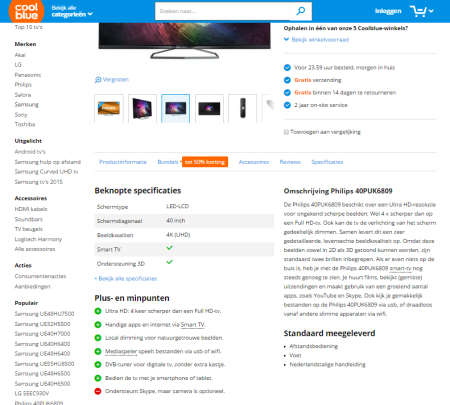Click red minus icon beside Skype point
Screen dimensions: 450x405
point(98,391)
